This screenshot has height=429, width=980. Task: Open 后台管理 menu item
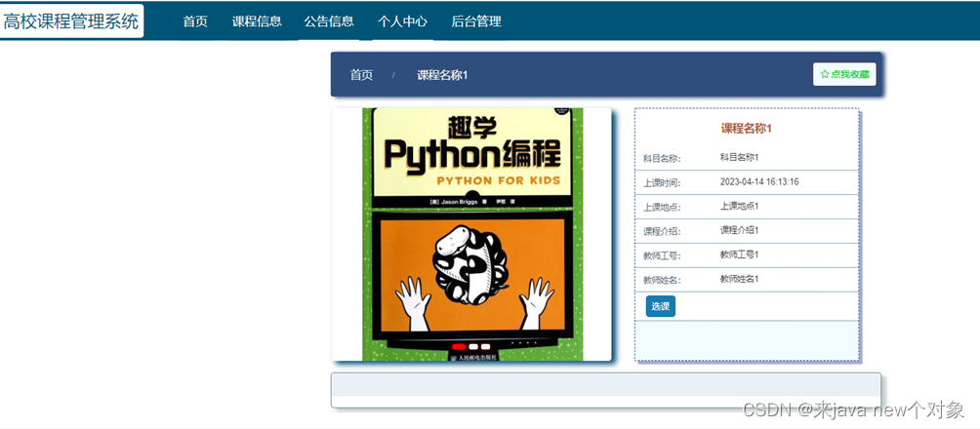(x=476, y=21)
